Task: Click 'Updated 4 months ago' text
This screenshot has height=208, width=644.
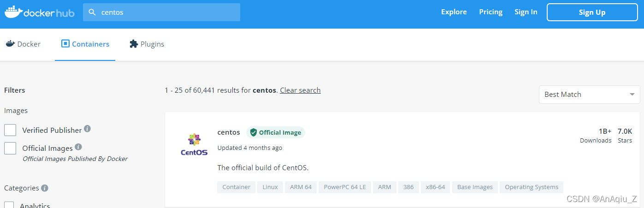Action: point(250,148)
